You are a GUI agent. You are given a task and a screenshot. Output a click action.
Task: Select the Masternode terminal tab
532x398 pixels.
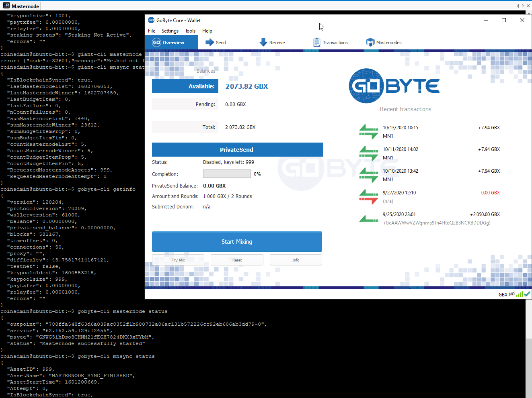(21, 6)
